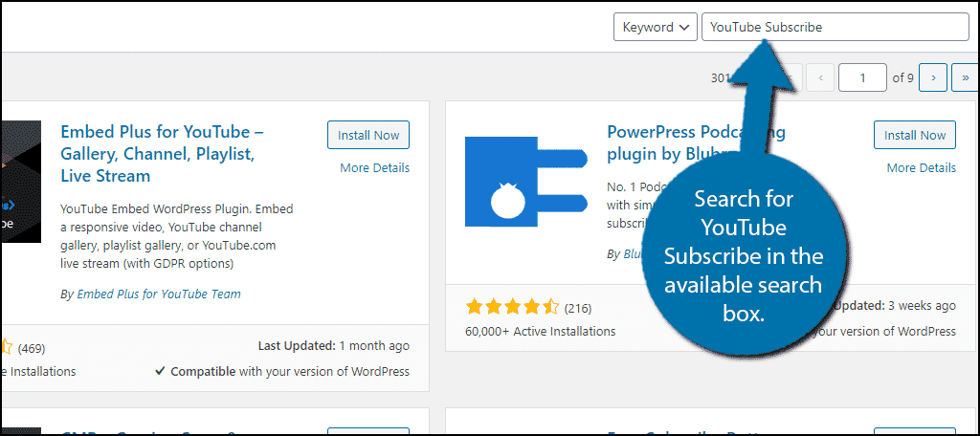Open More Details for Embed Plus for YouTube

pyautogui.click(x=375, y=167)
